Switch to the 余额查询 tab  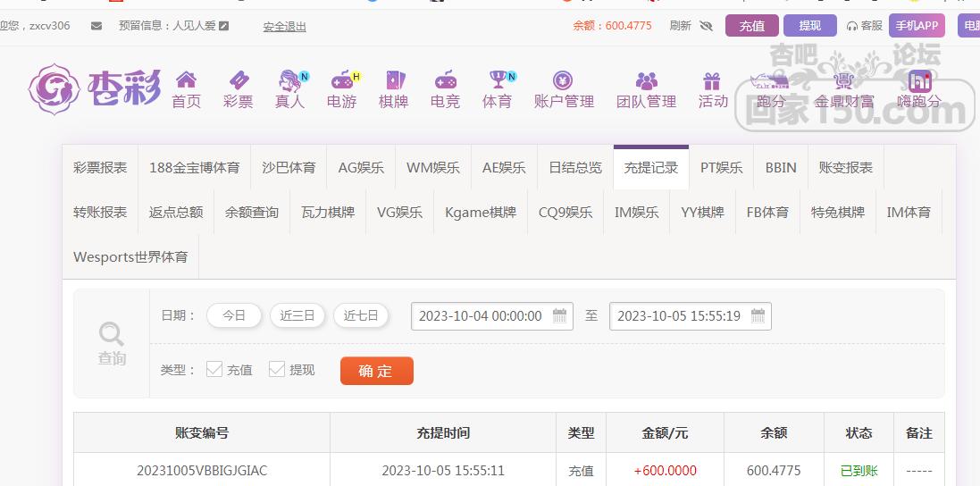tap(252, 213)
